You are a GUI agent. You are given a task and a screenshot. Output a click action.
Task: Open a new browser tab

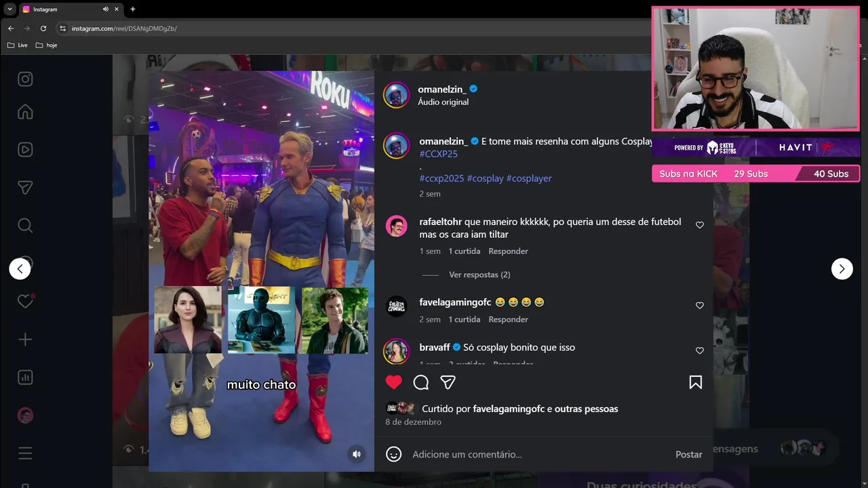[x=133, y=9]
